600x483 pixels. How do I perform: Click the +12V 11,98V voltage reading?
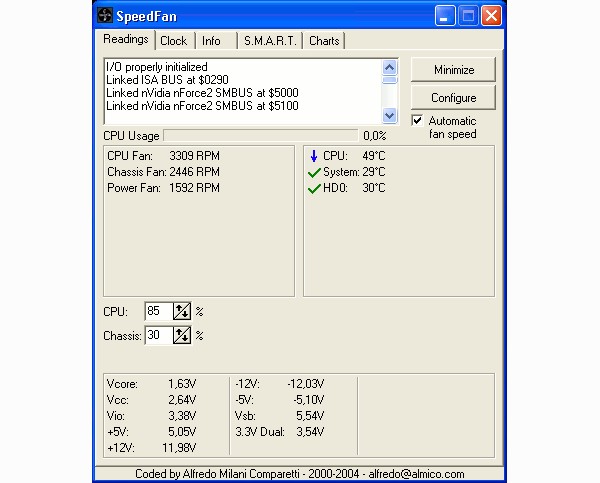tap(152, 448)
